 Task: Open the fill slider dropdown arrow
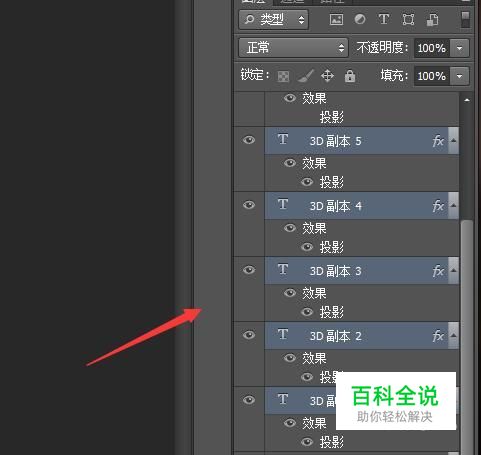click(460, 76)
